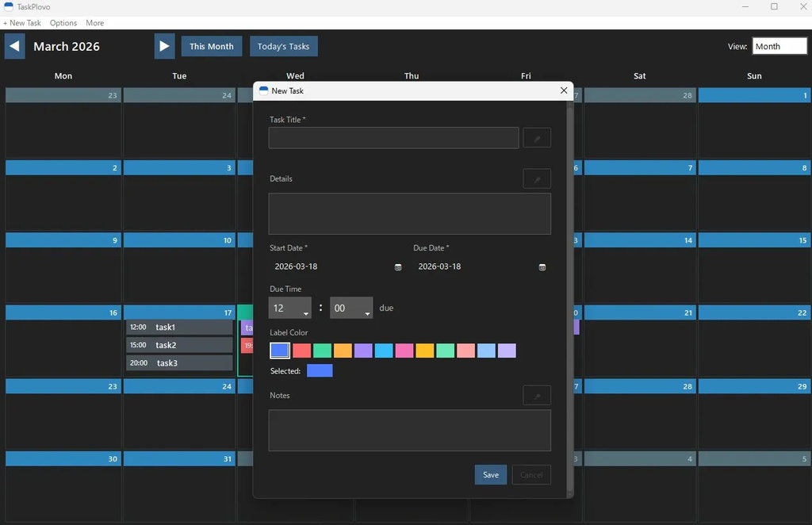Click the small icon button beside the Details label
The image size is (812, 525).
537,178
